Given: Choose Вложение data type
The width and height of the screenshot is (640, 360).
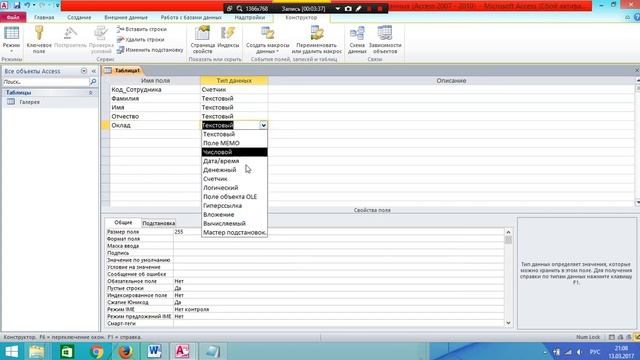Looking at the screenshot, I should 234,215.
